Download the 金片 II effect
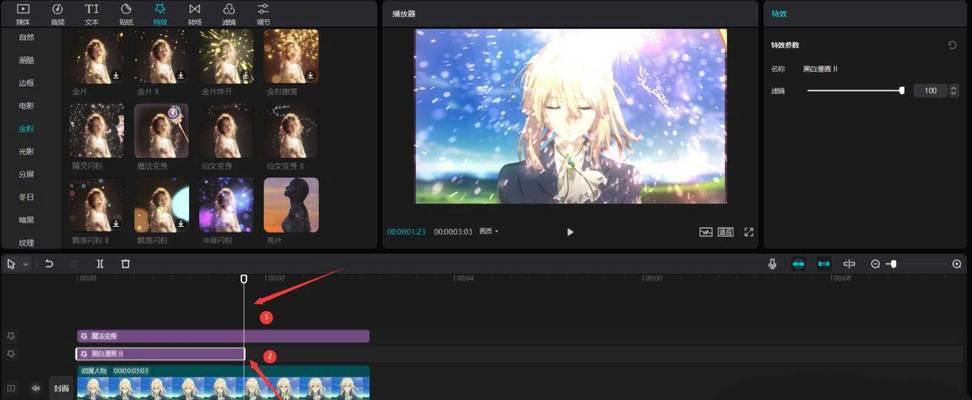Viewport: 972px width, 400px height. [180, 76]
